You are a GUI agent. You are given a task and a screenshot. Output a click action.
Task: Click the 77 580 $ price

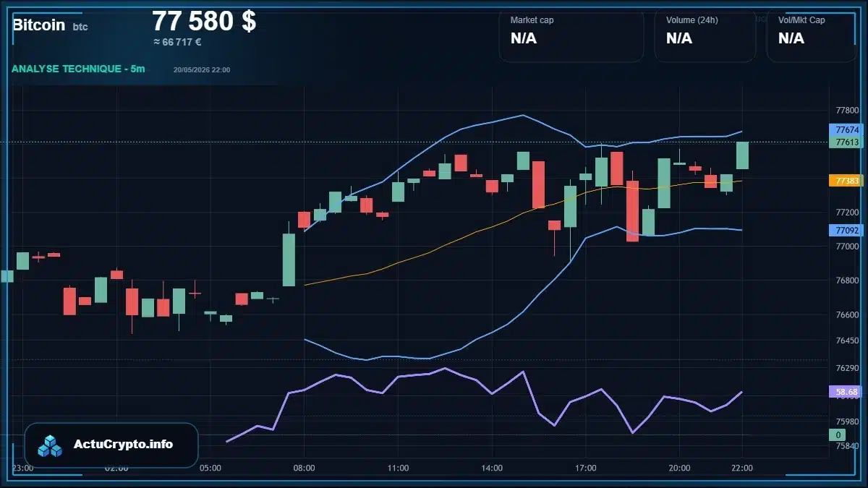coord(204,21)
